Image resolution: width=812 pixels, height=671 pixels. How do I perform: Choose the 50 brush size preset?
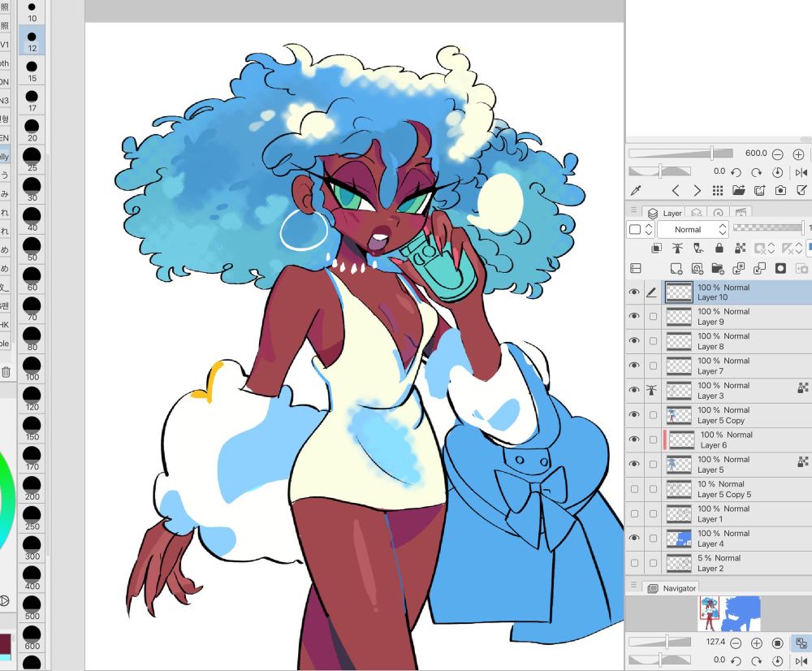(32, 249)
